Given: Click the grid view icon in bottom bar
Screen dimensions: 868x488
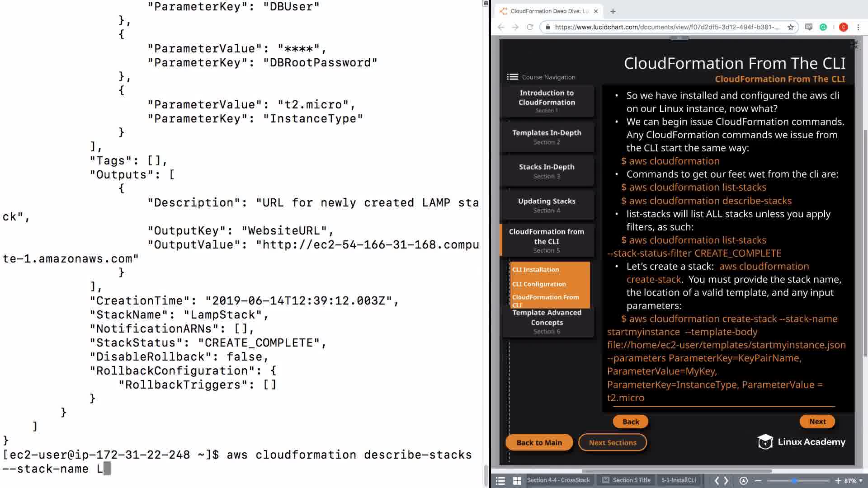Looking at the screenshot, I should 517,481.
